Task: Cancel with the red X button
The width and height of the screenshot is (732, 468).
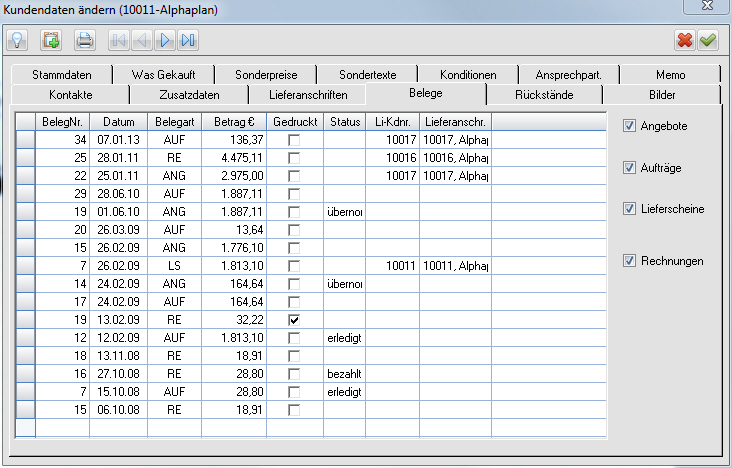Action: 685,40
